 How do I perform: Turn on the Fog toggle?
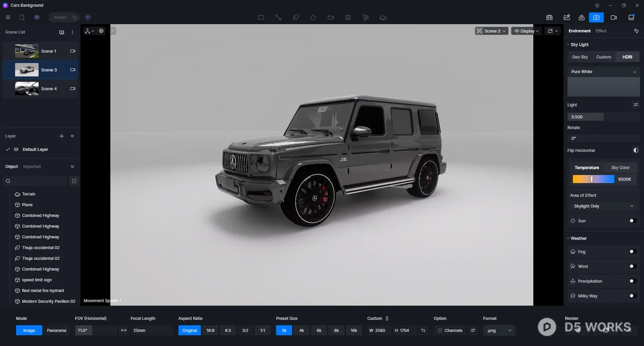click(x=633, y=251)
